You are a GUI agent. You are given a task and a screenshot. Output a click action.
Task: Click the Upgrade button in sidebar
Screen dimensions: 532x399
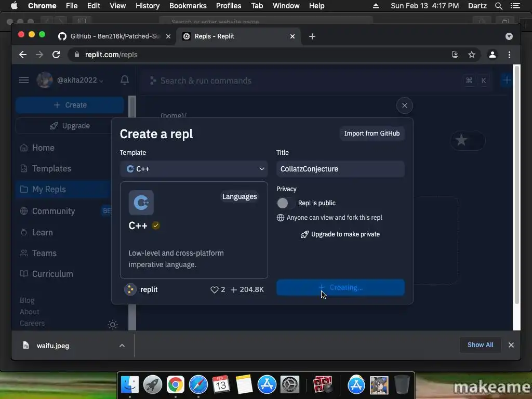point(70,126)
